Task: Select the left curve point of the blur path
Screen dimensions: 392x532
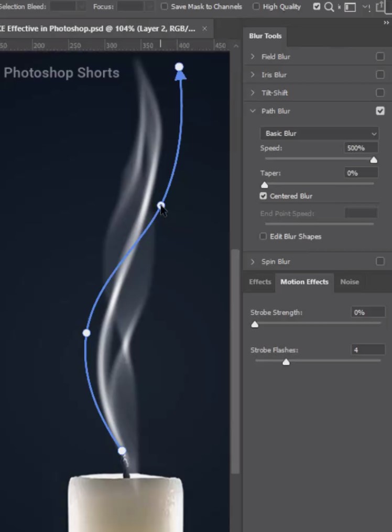Action: [86, 333]
